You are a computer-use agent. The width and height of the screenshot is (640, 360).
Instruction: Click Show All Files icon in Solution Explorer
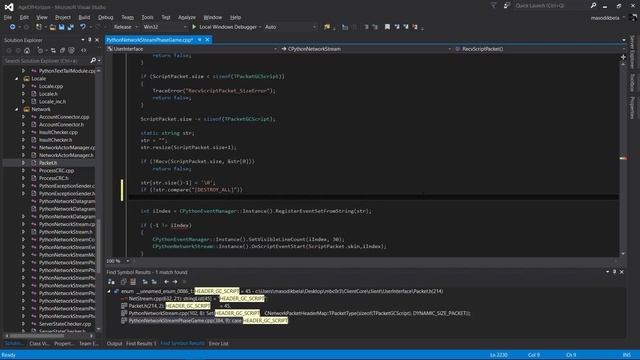coord(72,51)
